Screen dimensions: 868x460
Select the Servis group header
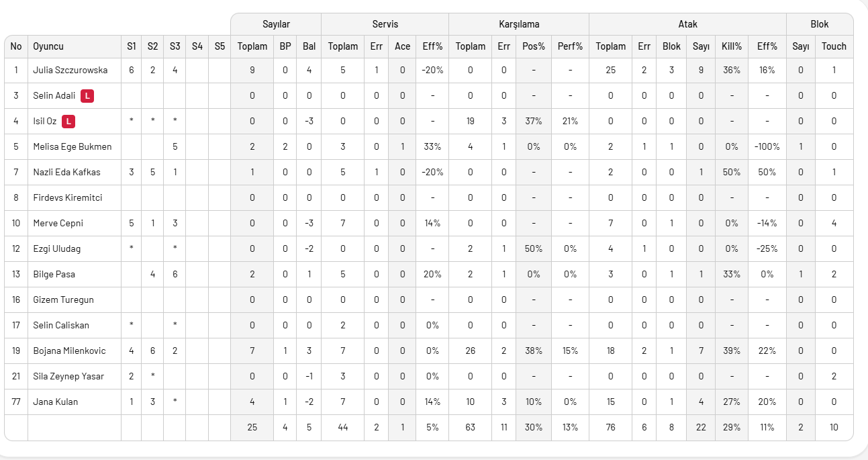pyautogui.click(x=385, y=24)
